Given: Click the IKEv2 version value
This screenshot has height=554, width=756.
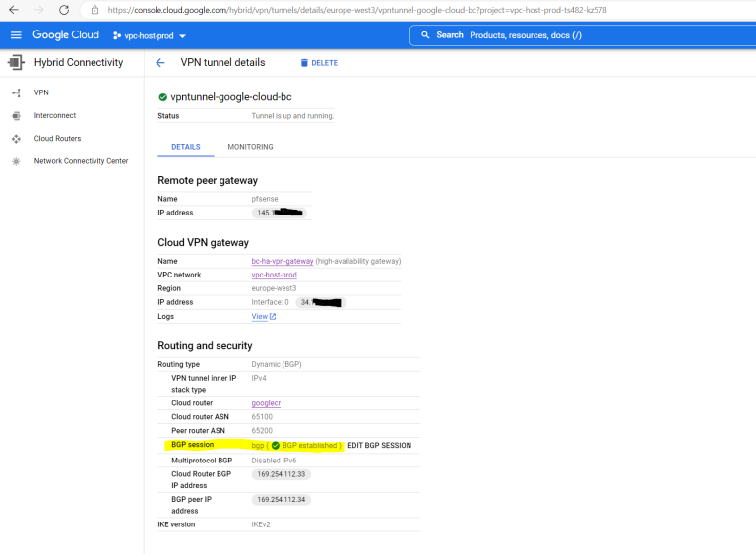Looking at the screenshot, I should click(x=261, y=524).
